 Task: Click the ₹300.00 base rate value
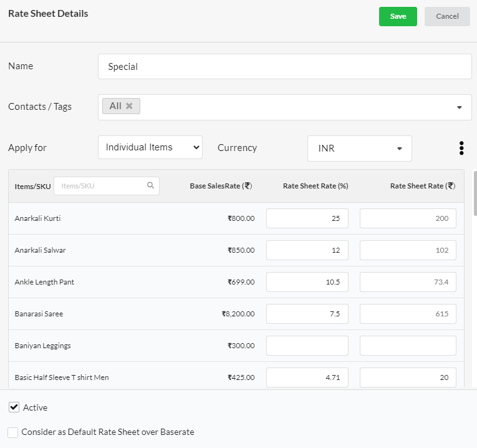(x=241, y=346)
